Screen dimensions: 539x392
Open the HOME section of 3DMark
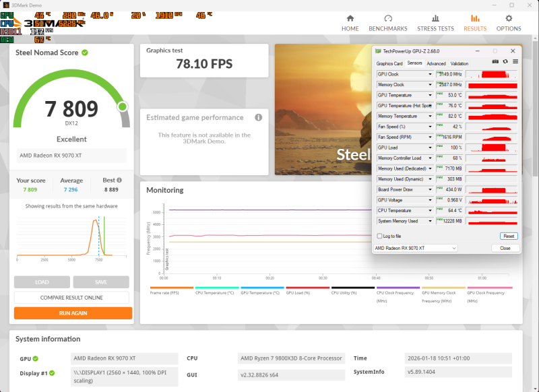click(x=350, y=23)
